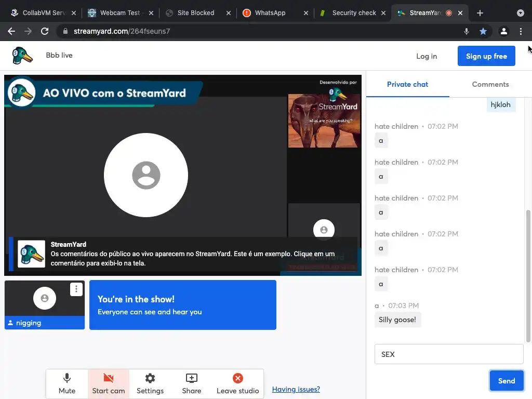
Task: Open the Having issues? link
Action: [x=296, y=389]
